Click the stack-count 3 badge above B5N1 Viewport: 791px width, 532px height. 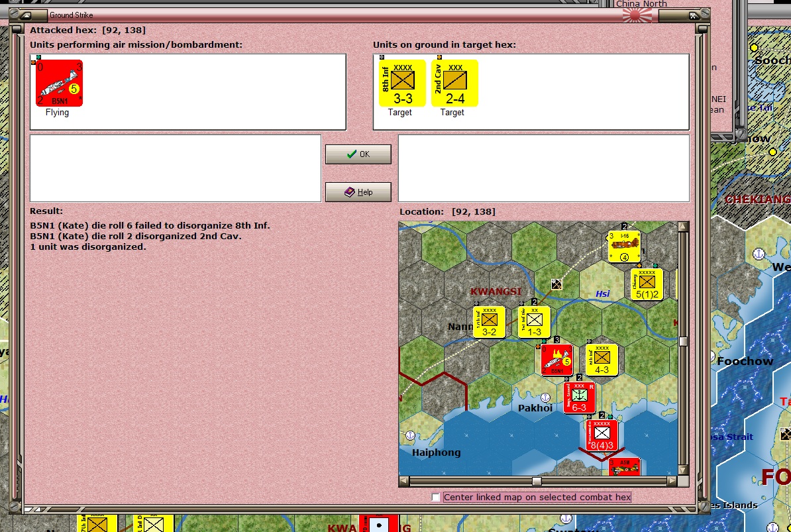click(x=556, y=340)
